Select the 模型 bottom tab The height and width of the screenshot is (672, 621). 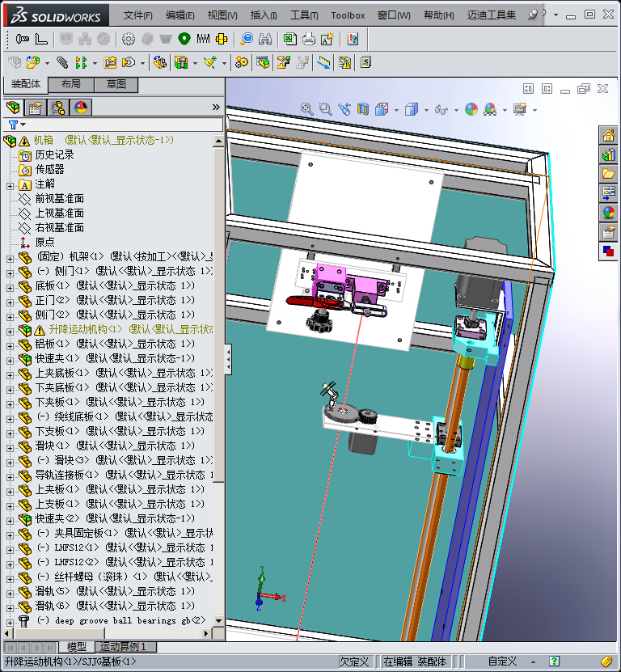tap(76, 647)
